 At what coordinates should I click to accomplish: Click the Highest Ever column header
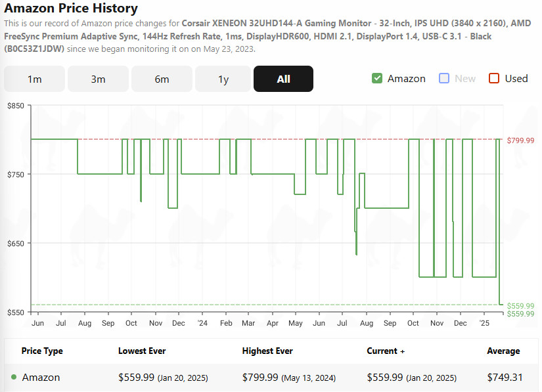click(267, 351)
